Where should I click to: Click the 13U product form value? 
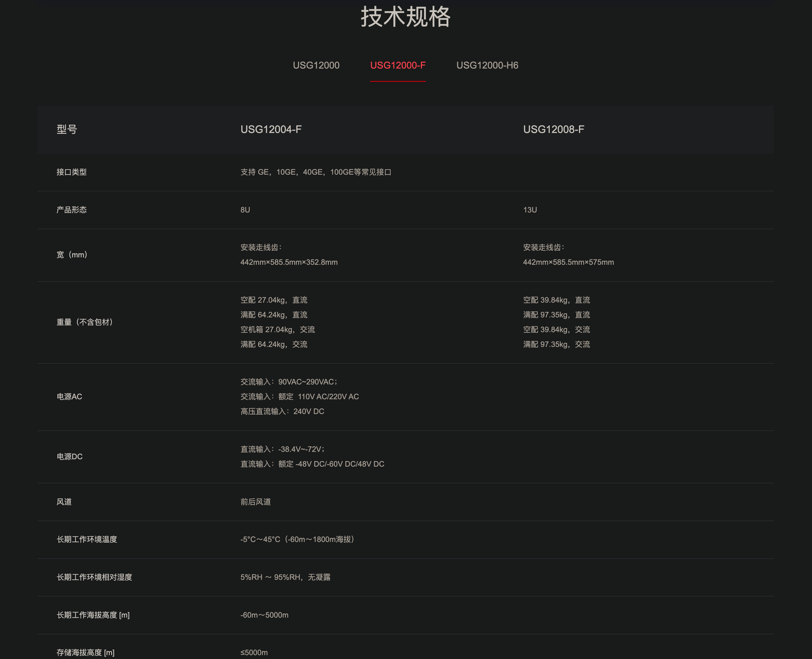530,210
